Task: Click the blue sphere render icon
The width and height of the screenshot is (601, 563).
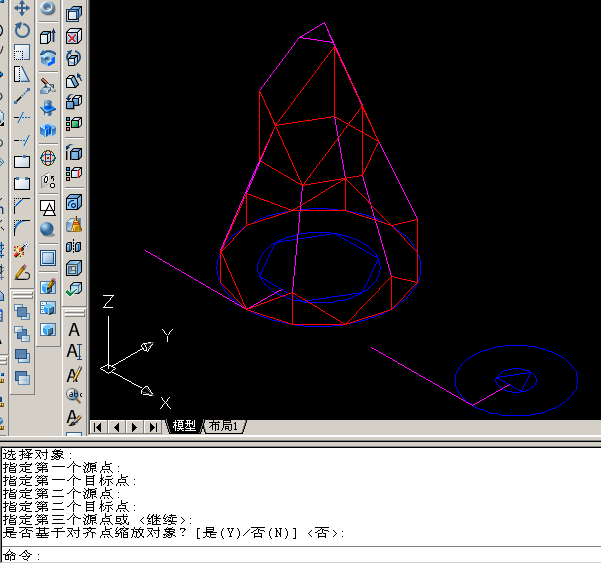Action: (48, 229)
